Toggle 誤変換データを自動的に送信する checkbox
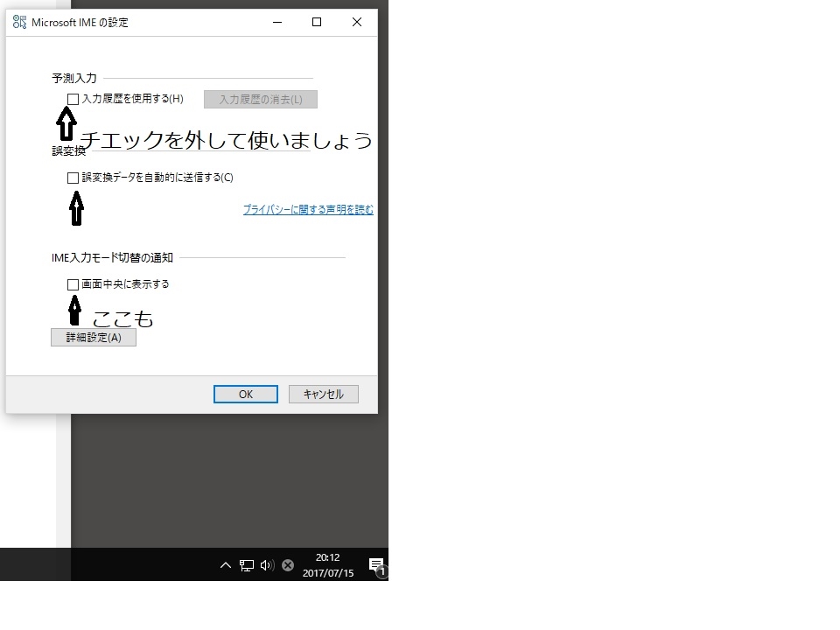840x630 pixels. coord(73,178)
